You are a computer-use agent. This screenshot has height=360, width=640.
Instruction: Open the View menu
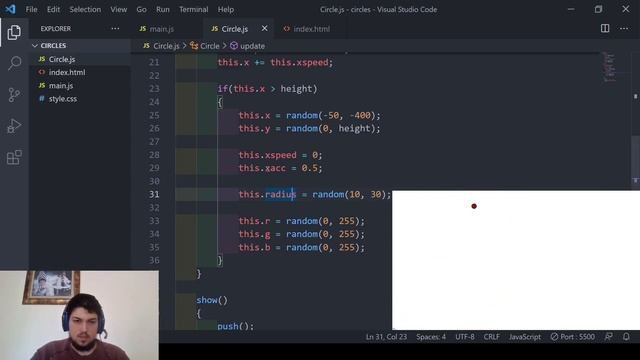[x=118, y=9]
